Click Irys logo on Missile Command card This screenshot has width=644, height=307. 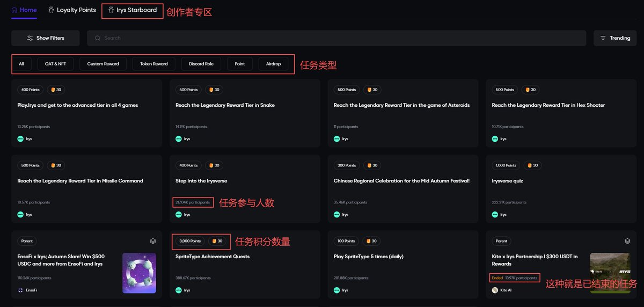(20, 214)
